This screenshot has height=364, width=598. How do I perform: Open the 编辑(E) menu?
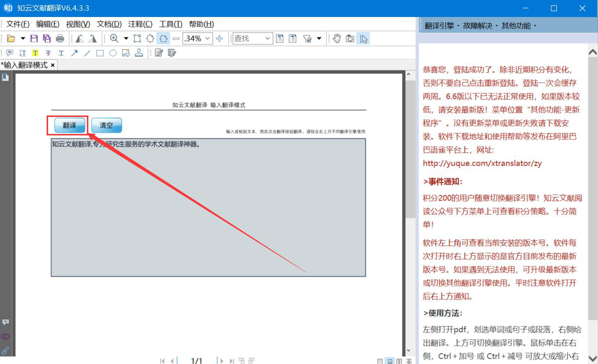click(48, 24)
